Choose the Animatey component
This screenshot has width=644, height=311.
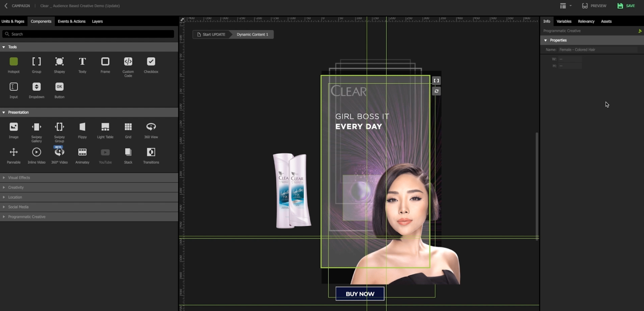(82, 152)
